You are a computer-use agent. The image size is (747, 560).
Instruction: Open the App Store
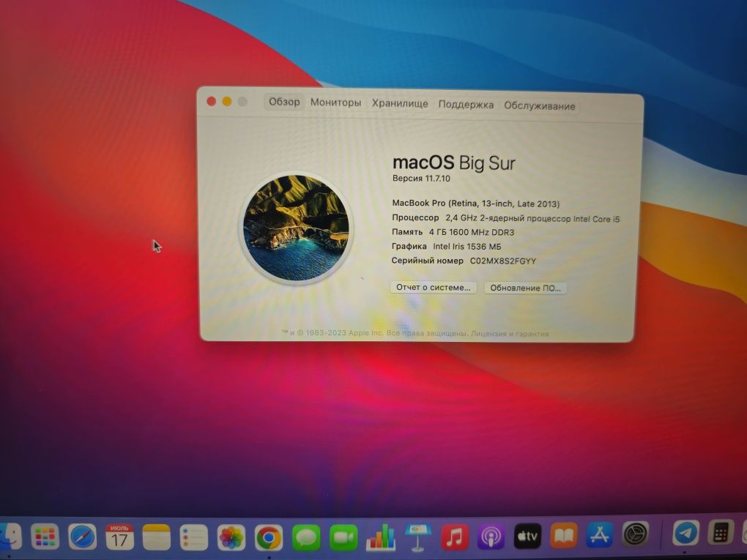(x=599, y=535)
